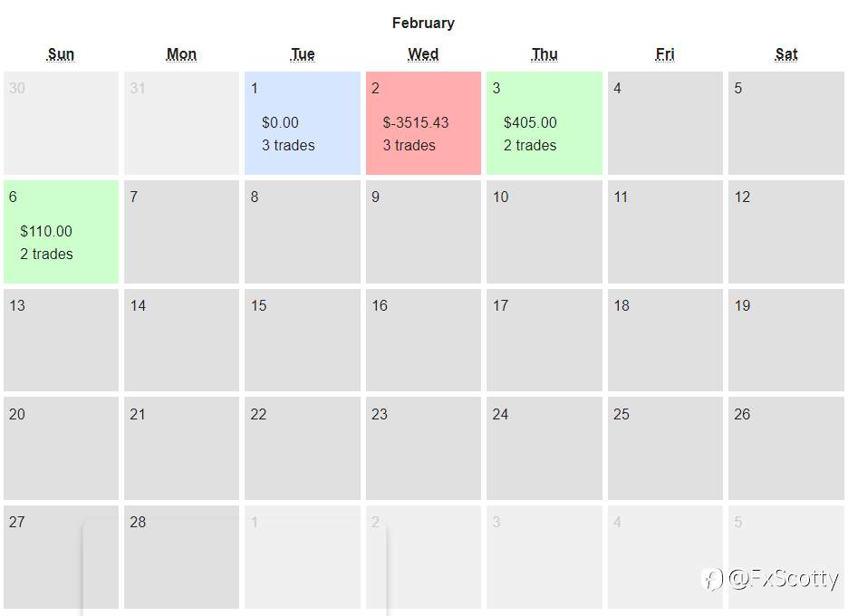The height and width of the screenshot is (616, 848).
Task: Open February 3 cell with $405.00 profit
Action: [544, 123]
